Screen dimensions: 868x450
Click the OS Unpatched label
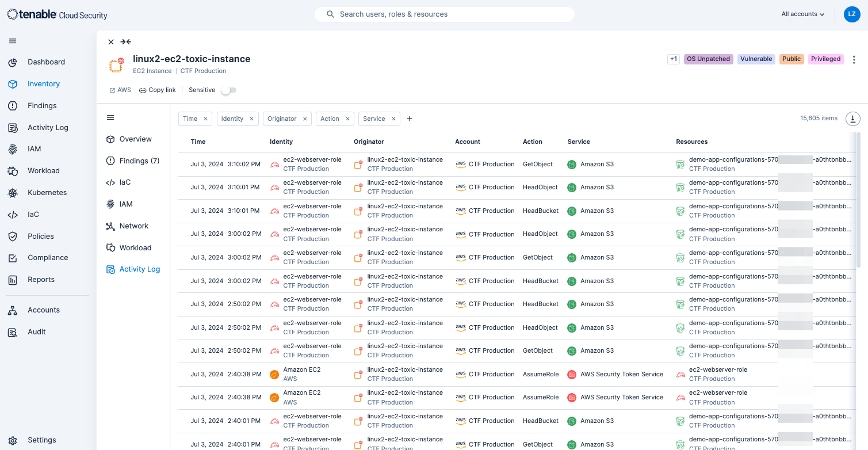click(709, 59)
